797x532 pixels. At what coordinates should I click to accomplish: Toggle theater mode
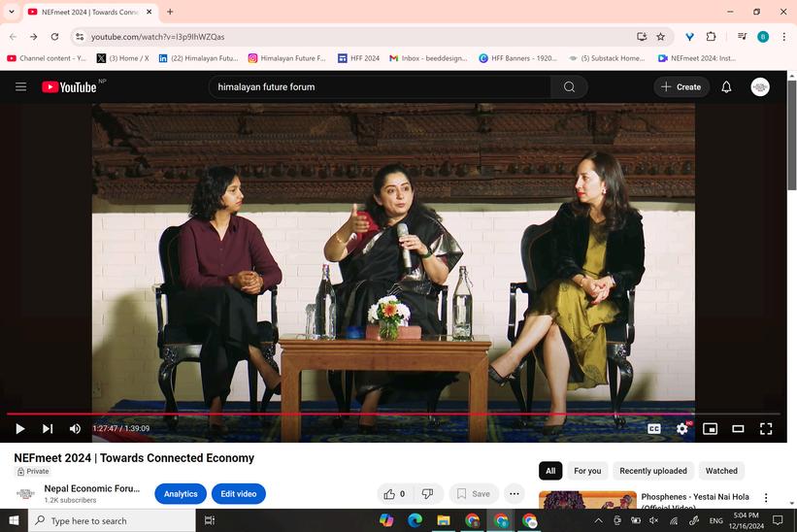[738, 428]
